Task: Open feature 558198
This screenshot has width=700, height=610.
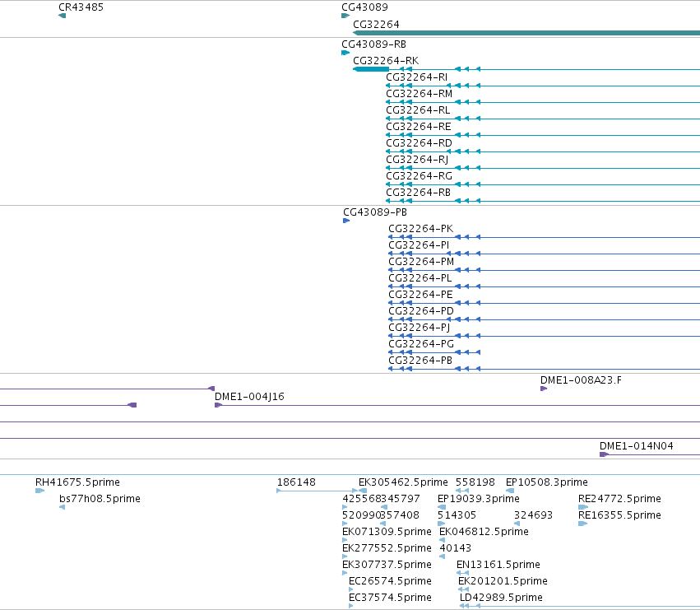Action: point(475,482)
